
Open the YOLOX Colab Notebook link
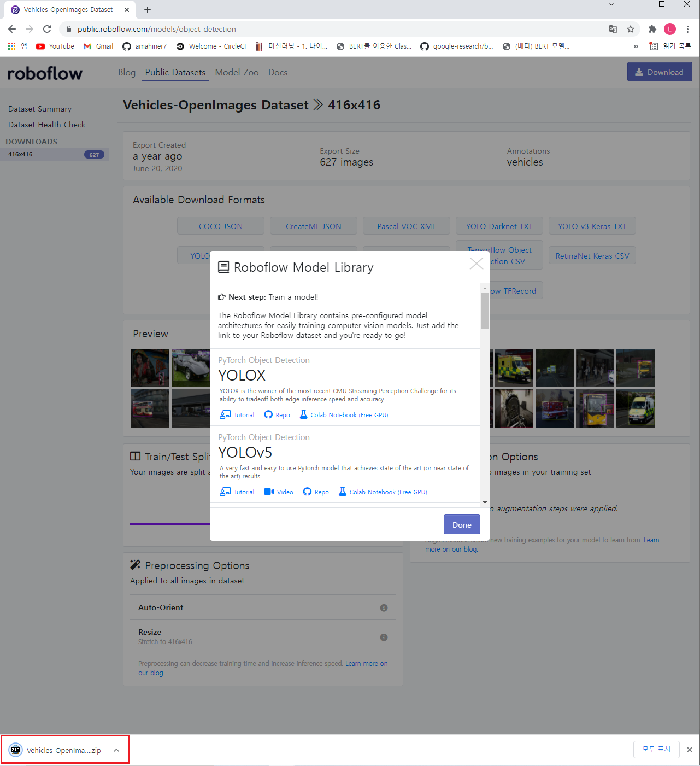pyautogui.click(x=344, y=415)
